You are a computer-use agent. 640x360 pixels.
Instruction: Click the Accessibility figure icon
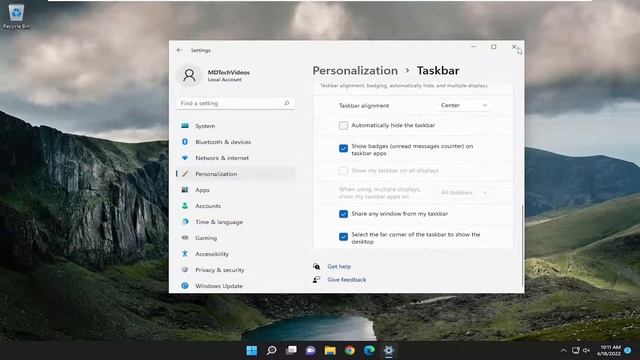pyautogui.click(x=185, y=254)
